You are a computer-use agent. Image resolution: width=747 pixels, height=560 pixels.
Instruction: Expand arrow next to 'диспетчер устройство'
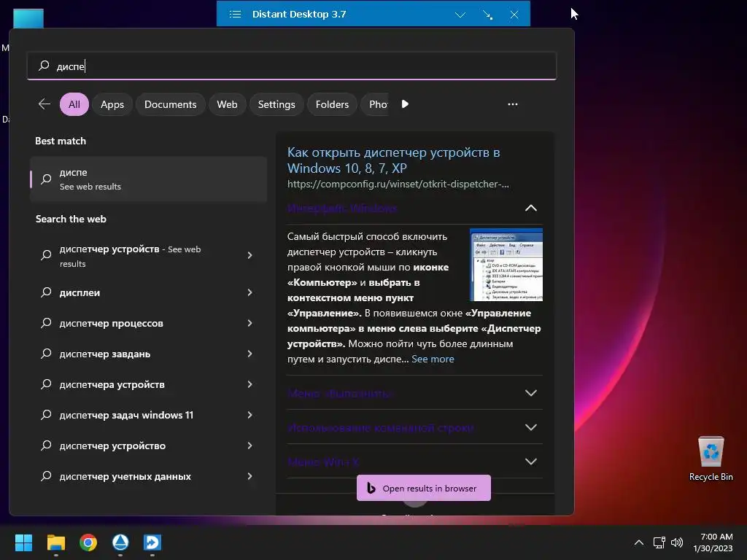[249, 446]
